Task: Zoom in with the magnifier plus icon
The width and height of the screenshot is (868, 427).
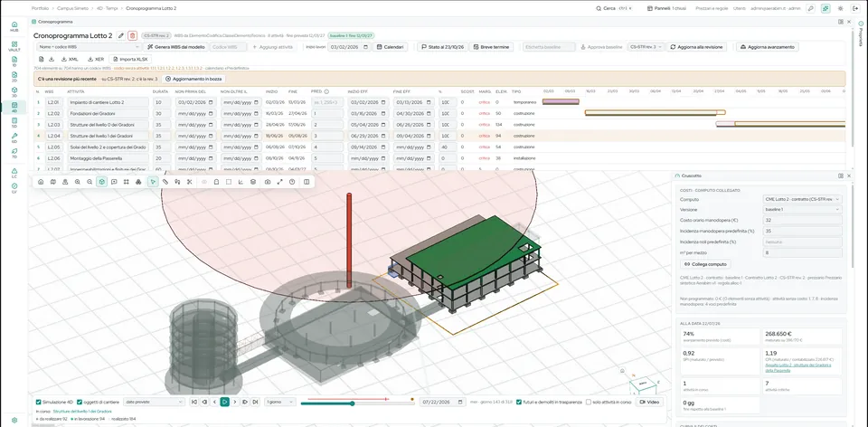Action: pos(77,182)
